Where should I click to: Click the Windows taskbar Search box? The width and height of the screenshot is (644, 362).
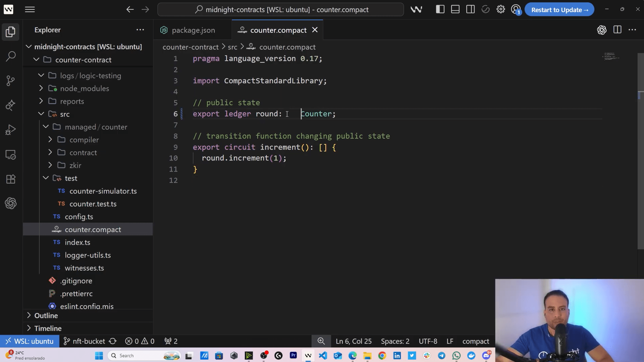[x=144, y=355]
